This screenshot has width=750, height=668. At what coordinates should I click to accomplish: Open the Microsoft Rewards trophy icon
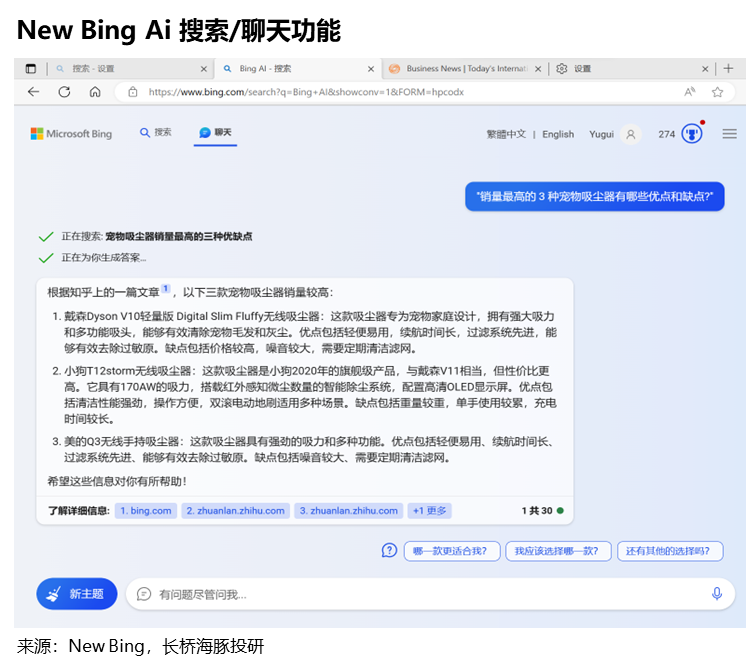click(x=691, y=134)
